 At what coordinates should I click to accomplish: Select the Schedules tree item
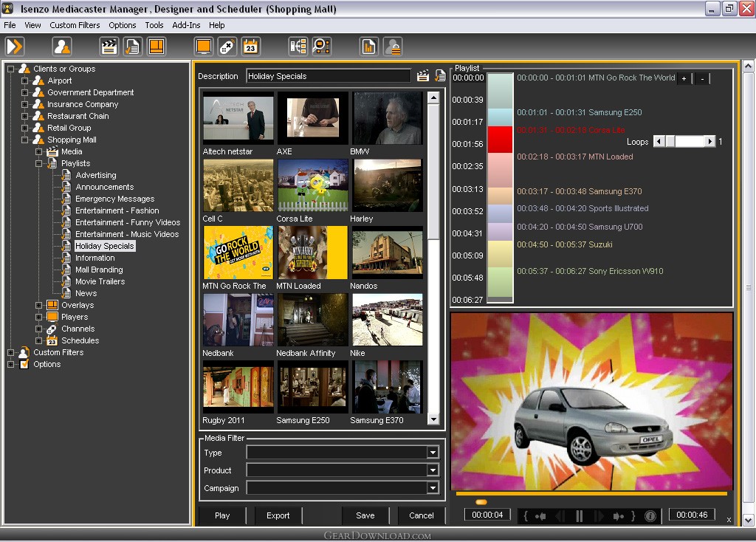(x=80, y=340)
